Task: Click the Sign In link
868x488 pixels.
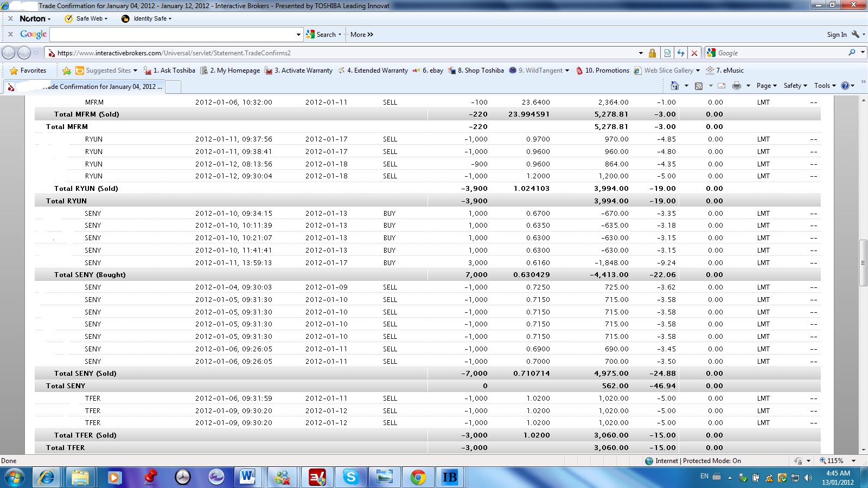Action: tap(837, 35)
